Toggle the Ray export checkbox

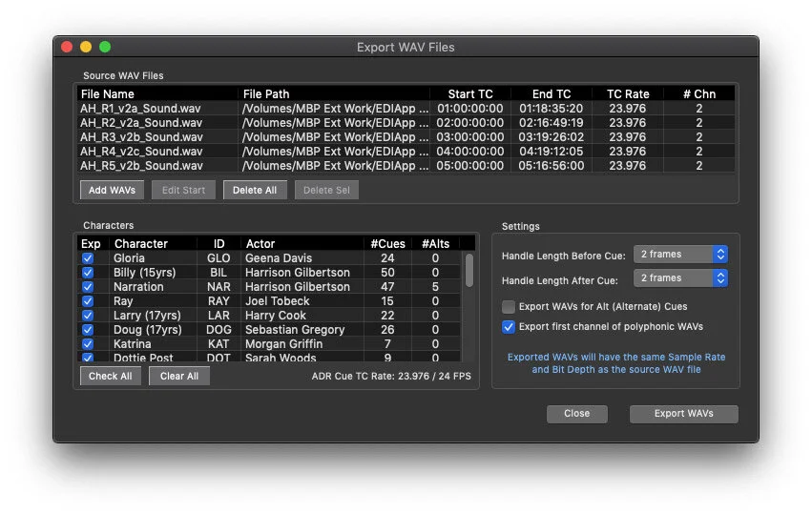[88, 301]
